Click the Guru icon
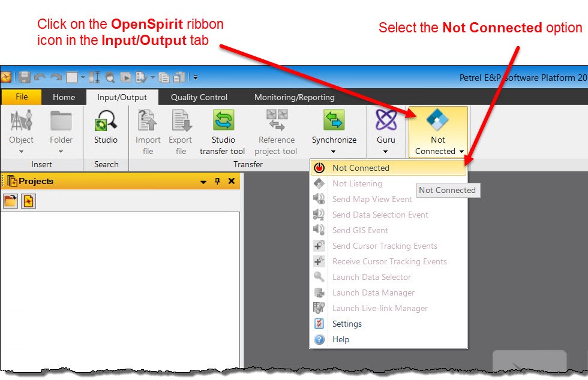Viewport: 588px width, 380px height. (x=386, y=120)
